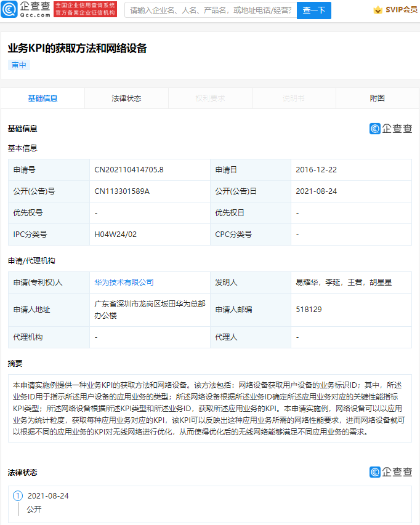Click the inventors list 易耀华，李延，王君，胡星星
420x525 pixels.
point(344,283)
